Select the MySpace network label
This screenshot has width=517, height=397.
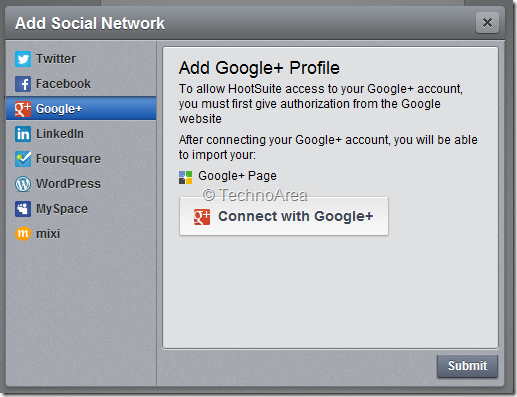(x=62, y=209)
